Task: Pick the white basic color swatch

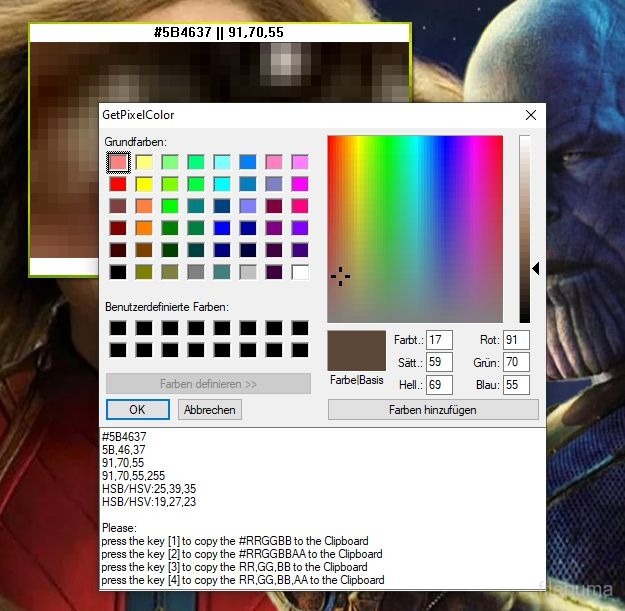Action: tap(300, 272)
